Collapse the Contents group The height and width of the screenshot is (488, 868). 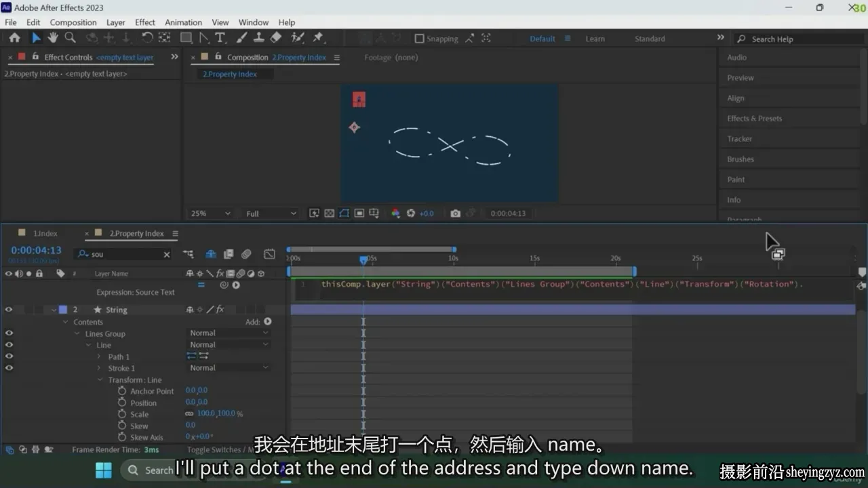coord(66,322)
